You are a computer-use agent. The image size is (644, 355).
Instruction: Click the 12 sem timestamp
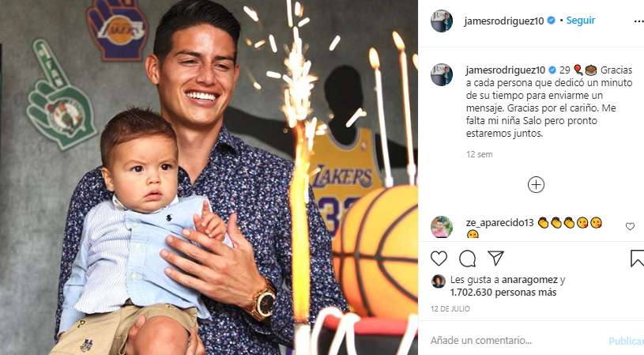tap(480, 154)
